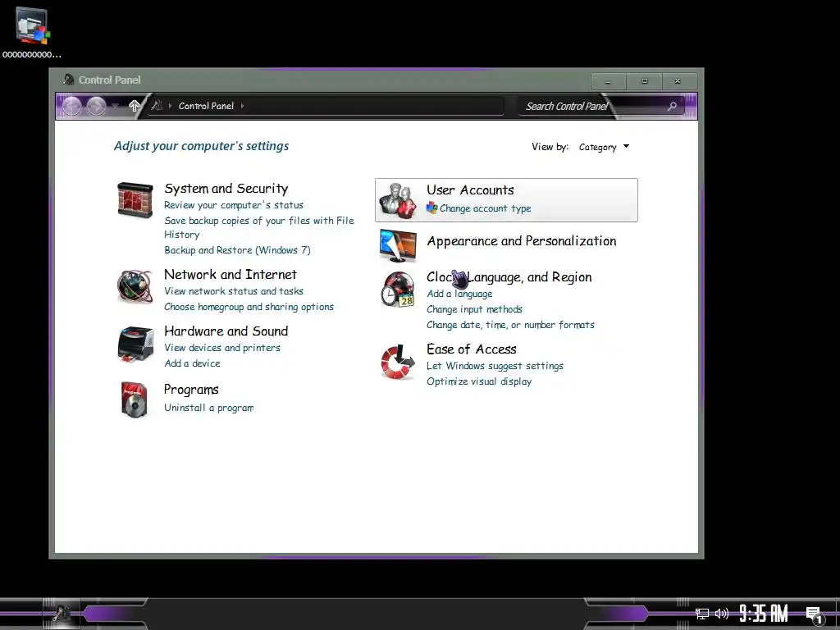Screen dimensions: 840x630
Task: Maximize the Control Panel window
Action: click(x=645, y=81)
